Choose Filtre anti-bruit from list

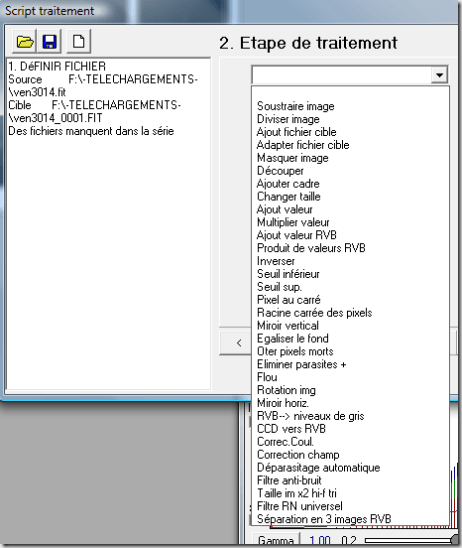[289, 480]
